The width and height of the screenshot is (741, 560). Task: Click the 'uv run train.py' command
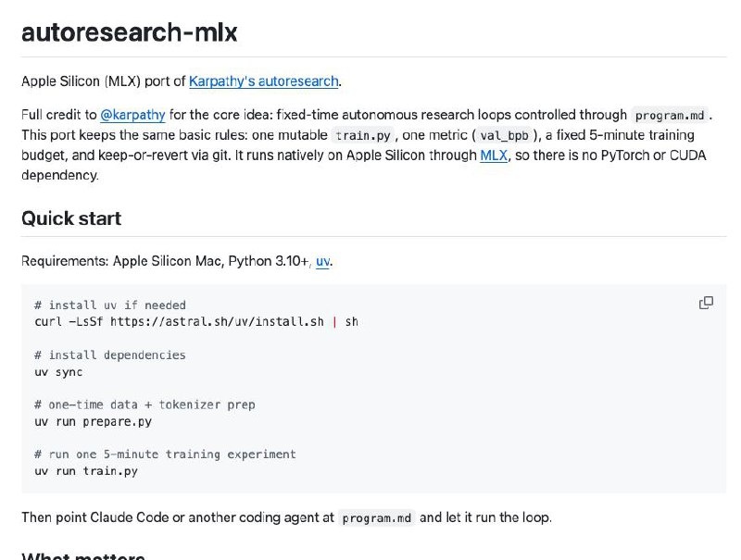(86, 471)
